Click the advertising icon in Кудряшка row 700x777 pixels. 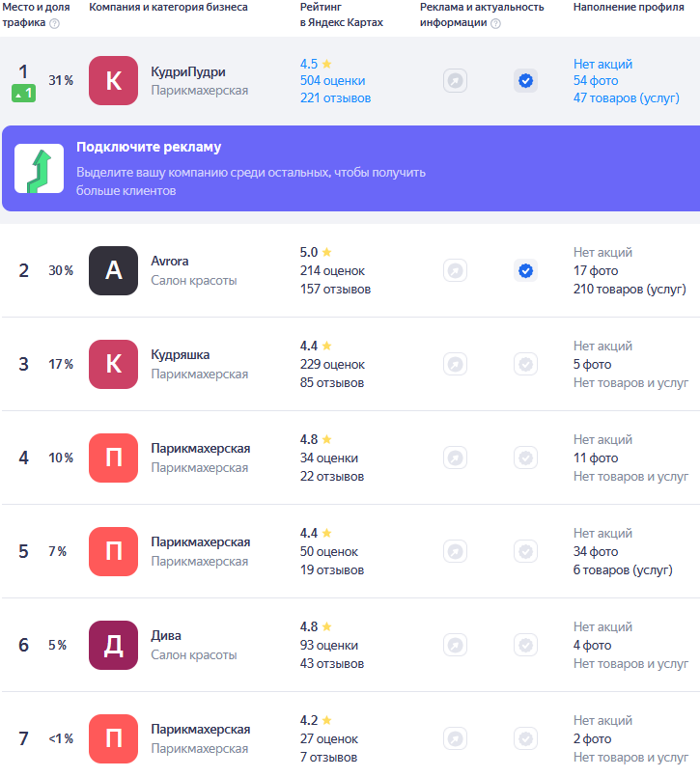tap(455, 365)
